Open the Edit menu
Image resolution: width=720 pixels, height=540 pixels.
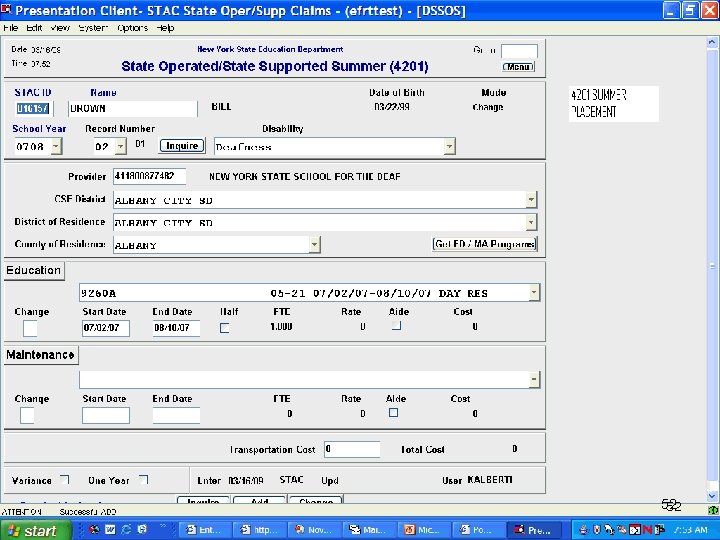[x=34, y=28]
